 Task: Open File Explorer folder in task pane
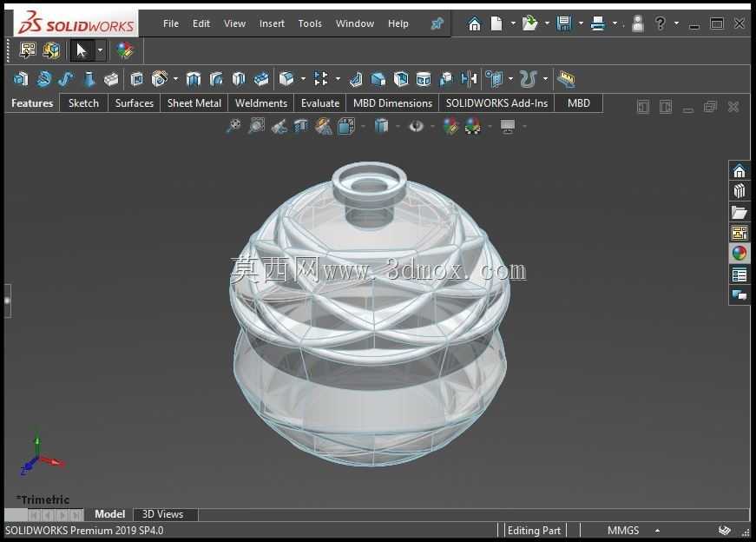tap(740, 212)
